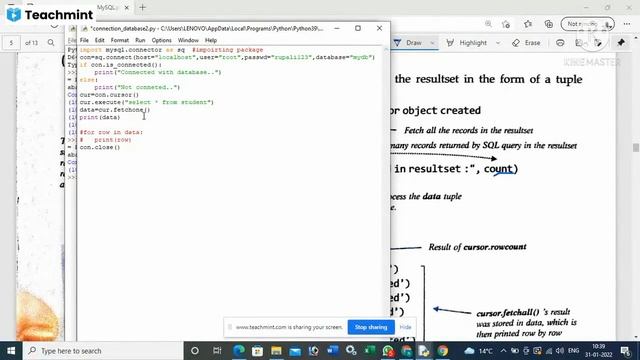Open the Edge favorites star icon
Screen dimensions: 640x360
(528, 24)
